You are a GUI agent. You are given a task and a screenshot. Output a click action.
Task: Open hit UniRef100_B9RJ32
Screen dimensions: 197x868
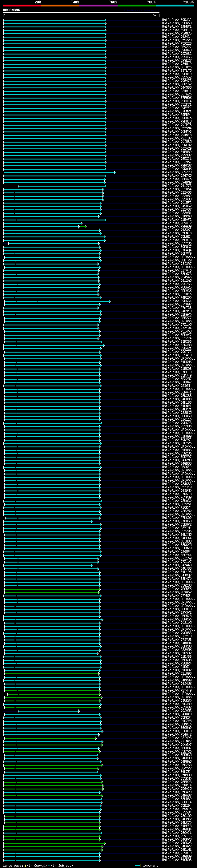click(177, 20)
